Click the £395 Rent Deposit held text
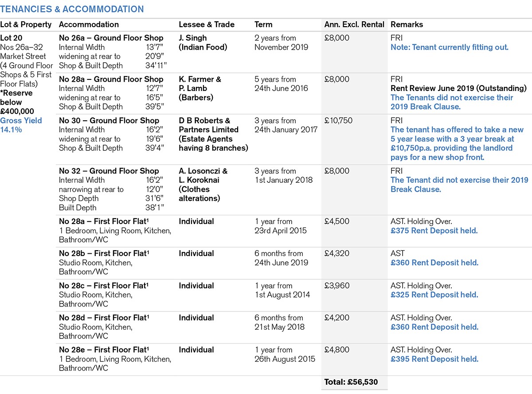The height and width of the screenshot is (394, 532). coord(434,359)
